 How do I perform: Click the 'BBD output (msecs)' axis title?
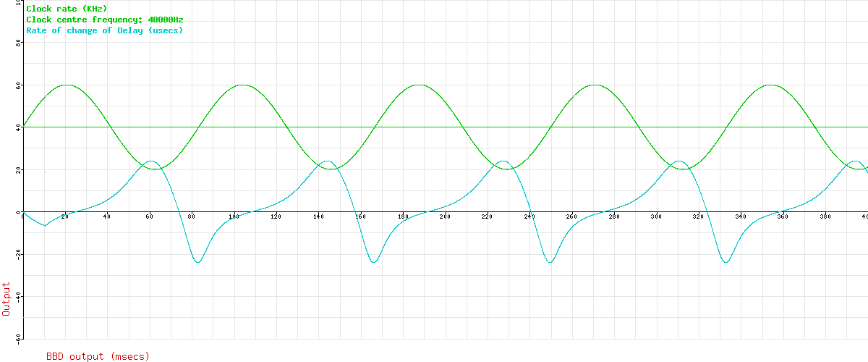click(x=98, y=356)
